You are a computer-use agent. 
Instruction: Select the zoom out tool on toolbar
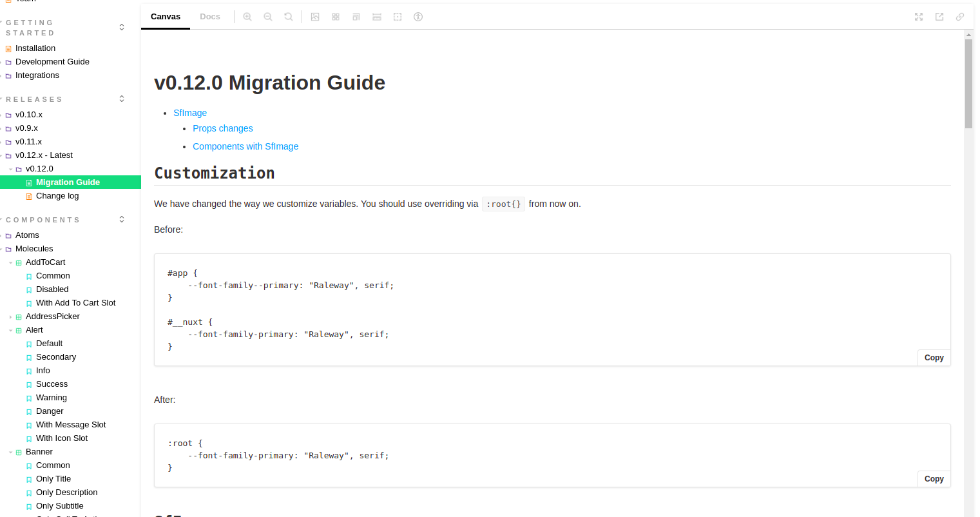click(268, 17)
